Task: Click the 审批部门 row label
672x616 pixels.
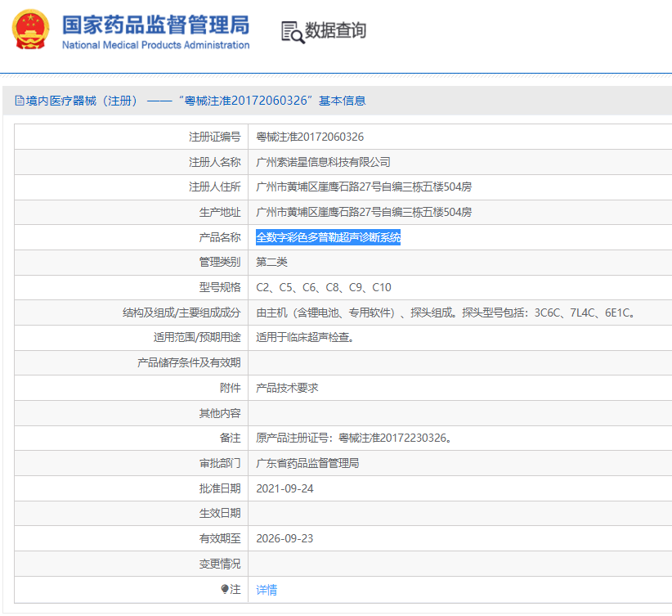Action: pyautogui.click(x=220, y=463)
